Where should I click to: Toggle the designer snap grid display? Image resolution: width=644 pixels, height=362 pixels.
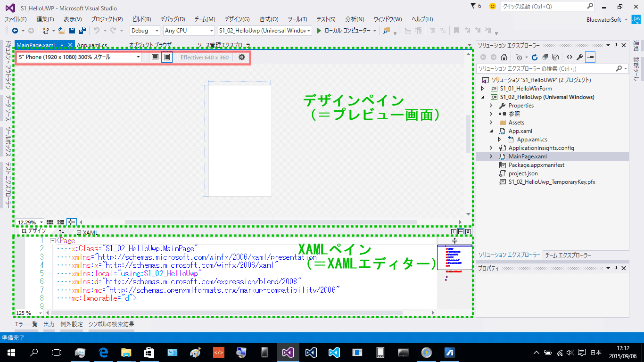tap(50, 222)
